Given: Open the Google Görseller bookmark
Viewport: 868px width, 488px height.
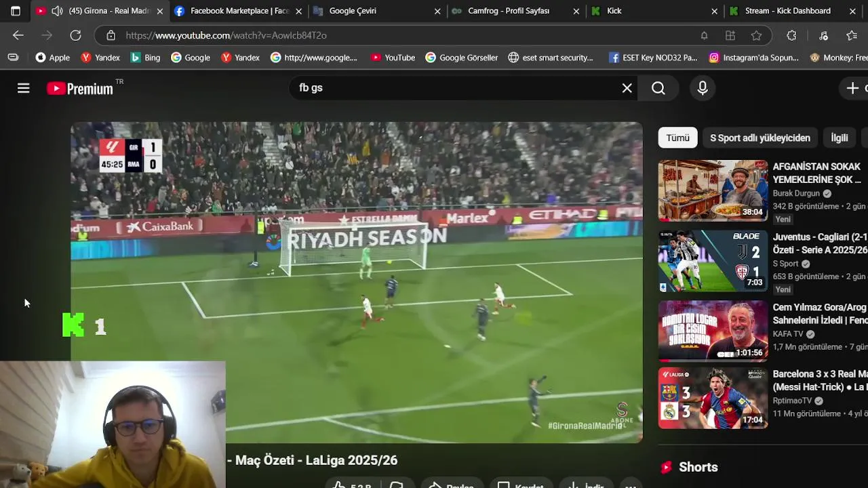Looking at the screenshot, I should 462,58.
